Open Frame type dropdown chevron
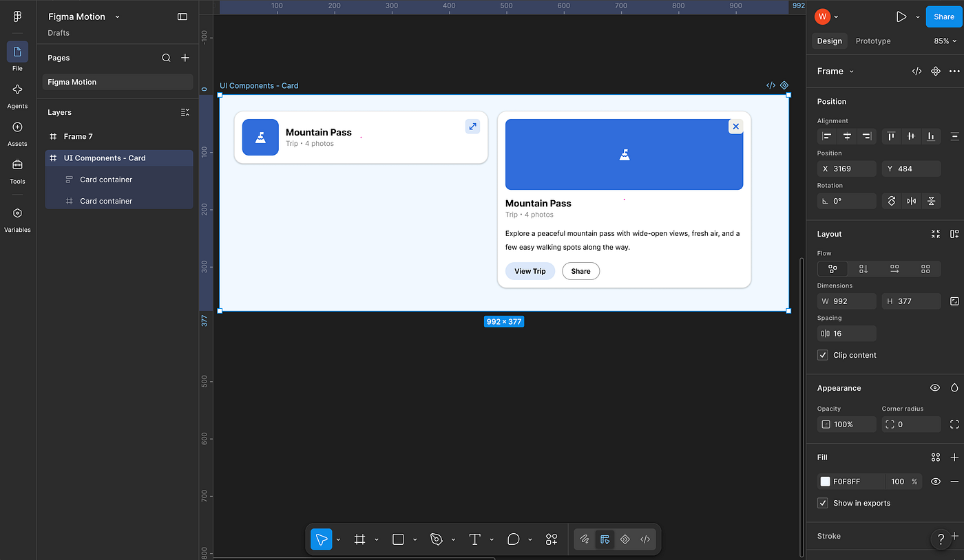Image resolution: width=964 pixels, height=560 pixels. click(x=852, y=71)
